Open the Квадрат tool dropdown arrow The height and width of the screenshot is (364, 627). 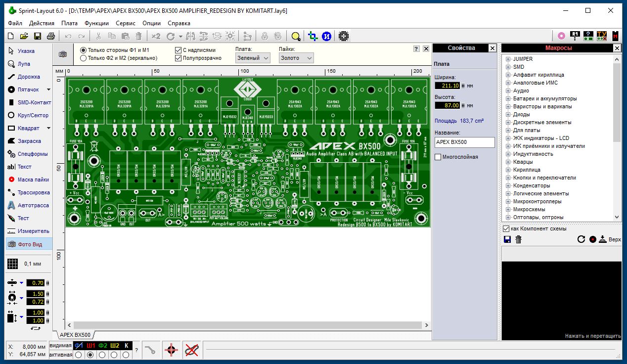point(48,128)
